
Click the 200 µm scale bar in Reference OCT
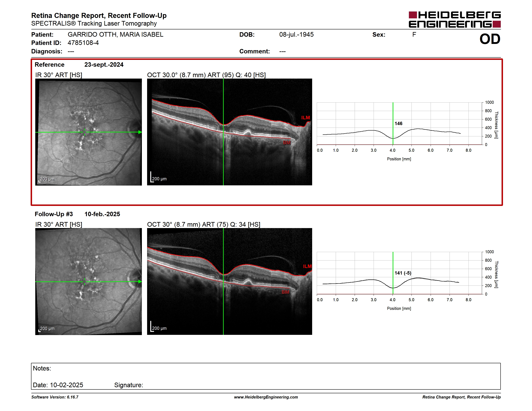[159, 177]
